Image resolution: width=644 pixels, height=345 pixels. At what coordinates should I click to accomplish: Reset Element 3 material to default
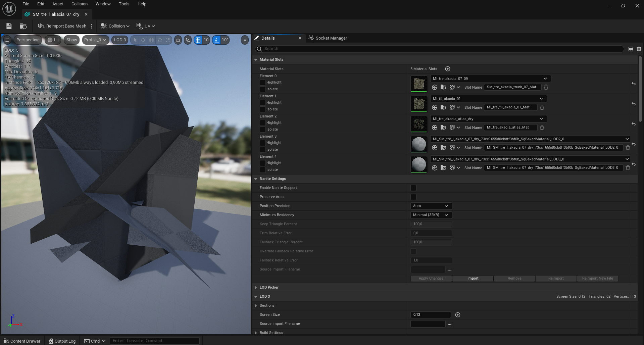click(x=634, y=144)
